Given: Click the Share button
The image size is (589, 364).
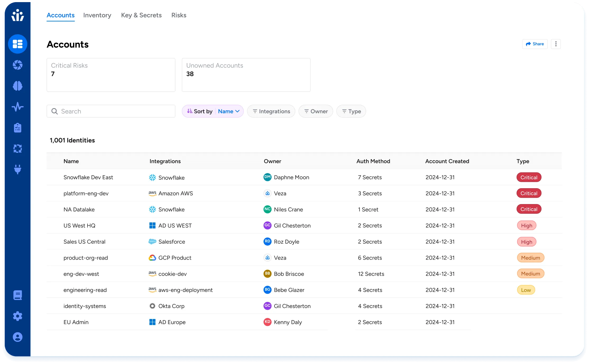Looking at the screenshot, I should coord(535,44).
